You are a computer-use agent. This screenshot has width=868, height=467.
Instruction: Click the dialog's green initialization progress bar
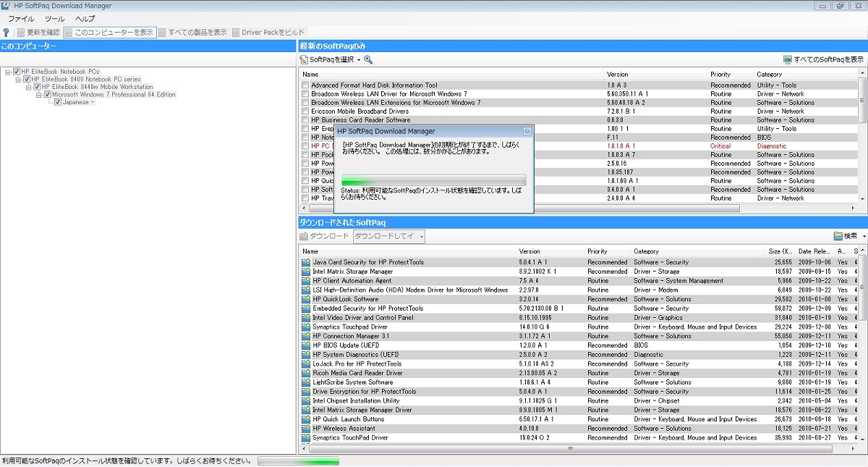coord(434,181)
